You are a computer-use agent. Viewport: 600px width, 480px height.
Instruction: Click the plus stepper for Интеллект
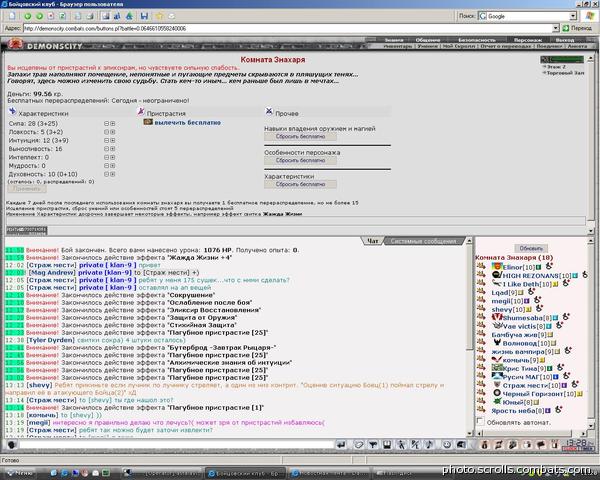[x=112, y=157]
